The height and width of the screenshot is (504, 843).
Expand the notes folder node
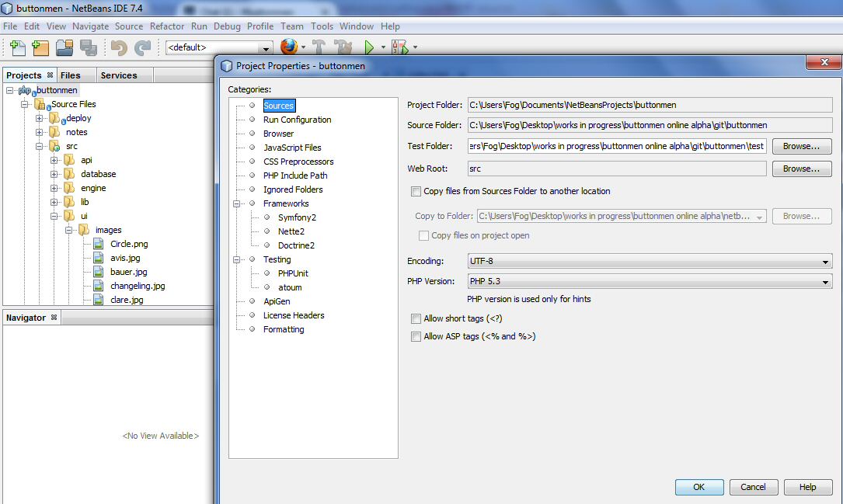[40, 132]
